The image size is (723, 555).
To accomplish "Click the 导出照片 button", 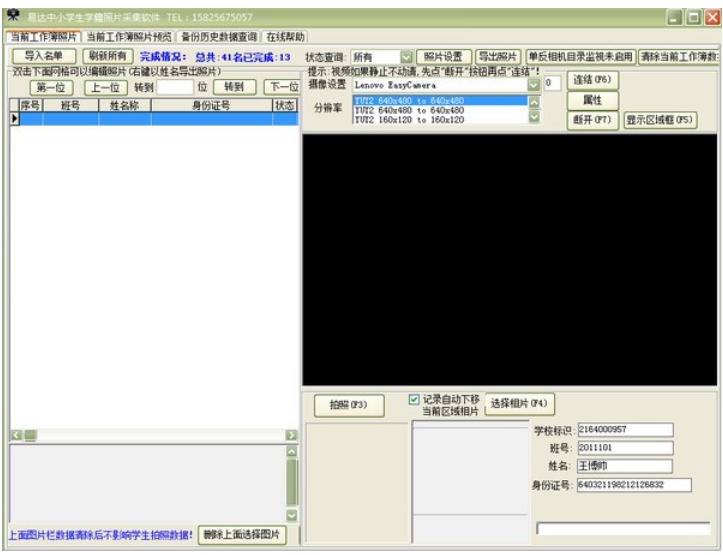I will (x=498, y=57).
